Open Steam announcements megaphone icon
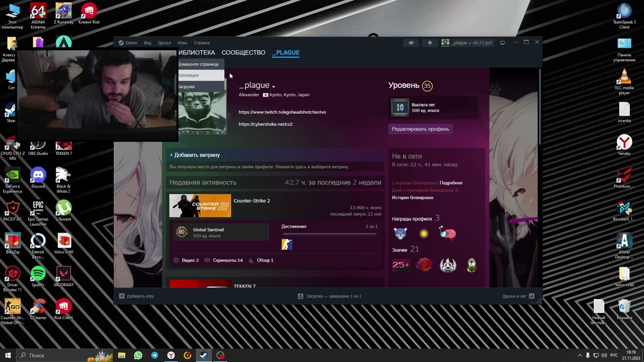This screenshot has height=362, width=644. click(x=411, y=43)
